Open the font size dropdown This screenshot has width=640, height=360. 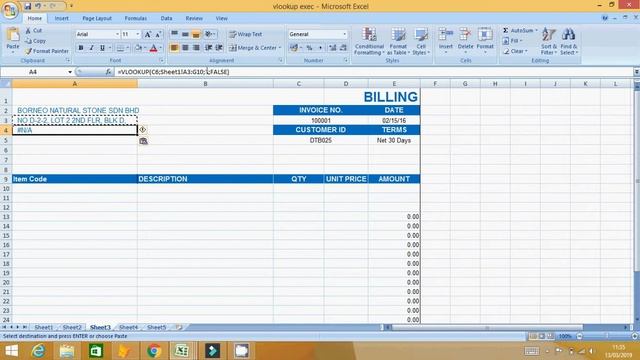[x=138, y=34]
